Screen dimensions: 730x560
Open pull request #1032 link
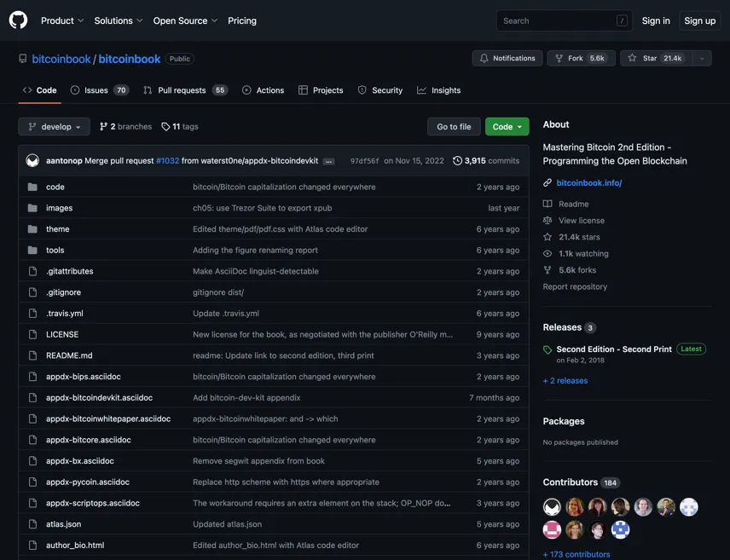click(168, 160)
